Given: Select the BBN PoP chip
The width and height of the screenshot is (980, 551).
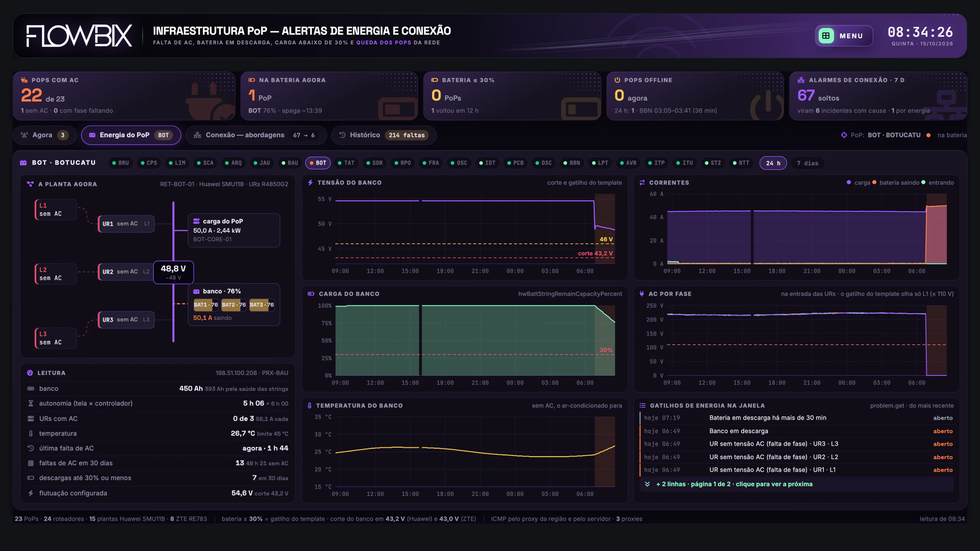Looking at the screenshot, I should [572, 163].
